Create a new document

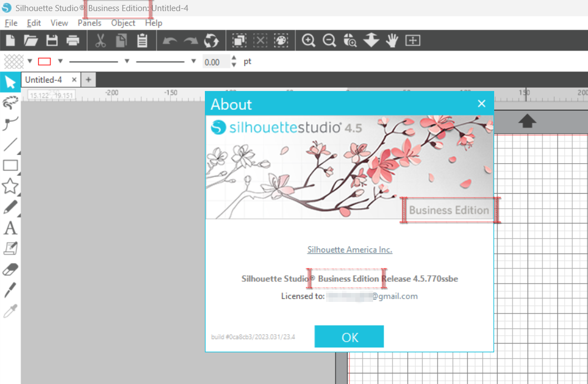click(x=11, y=40)
